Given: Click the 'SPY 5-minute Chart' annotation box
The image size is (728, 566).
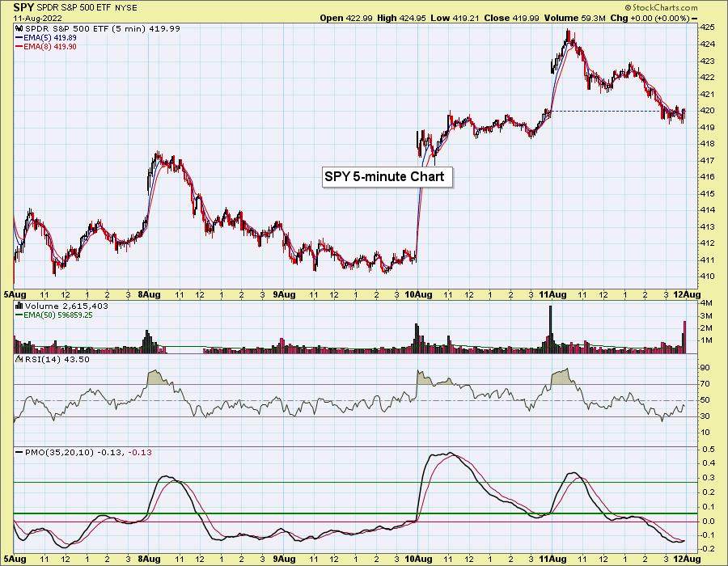Looking at the screenshot, I should click(387, 177).
